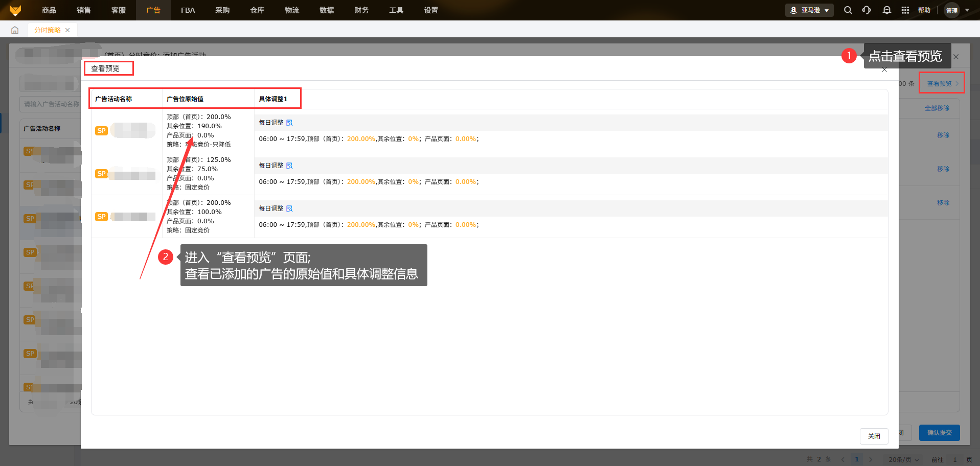This screenshot has height=466, width=980.
Task: Click the orange fox logo icon
Action: point(15,10)
